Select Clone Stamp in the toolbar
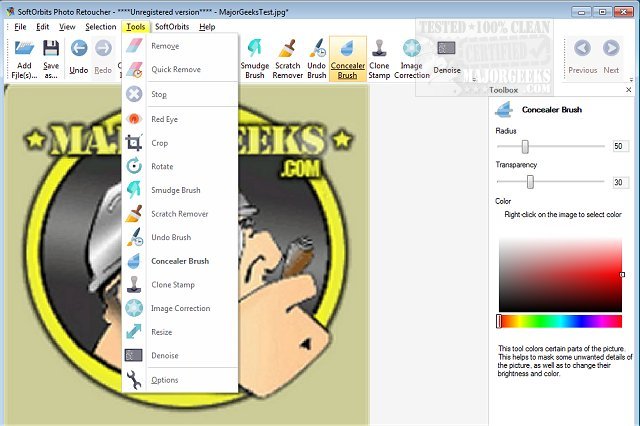The image size is (640, 426). 379,58
